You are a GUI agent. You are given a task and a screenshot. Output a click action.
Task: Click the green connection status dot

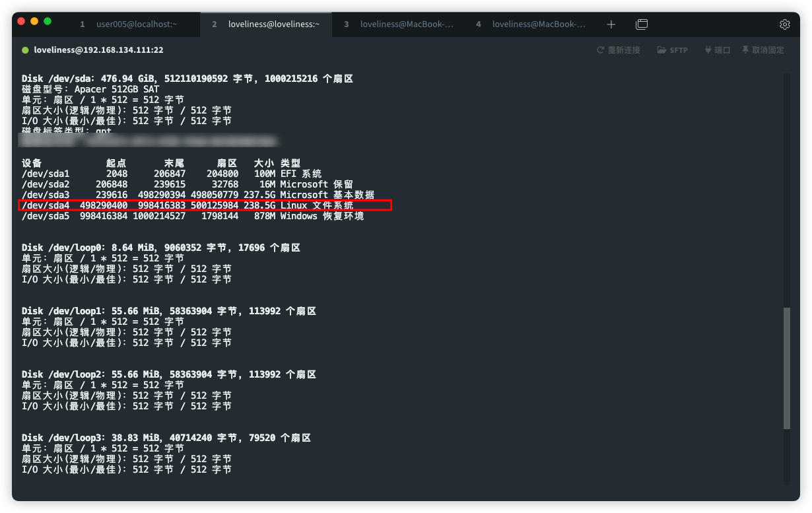[26, 50]
